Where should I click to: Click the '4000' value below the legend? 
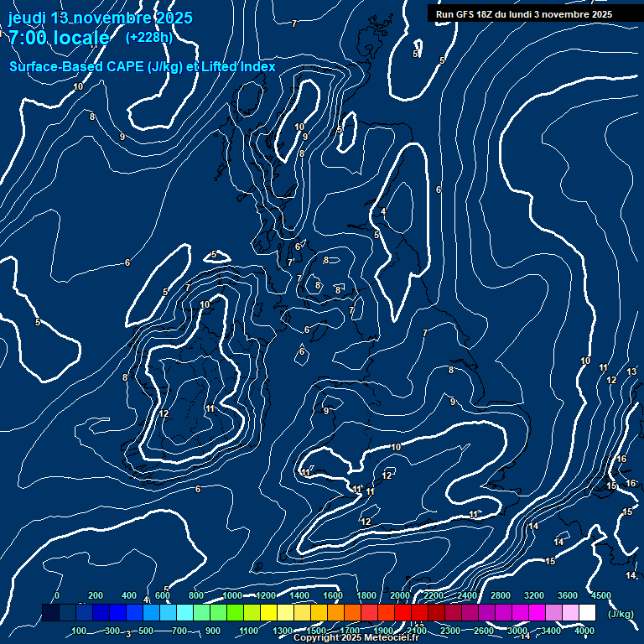tap(584, 631)
